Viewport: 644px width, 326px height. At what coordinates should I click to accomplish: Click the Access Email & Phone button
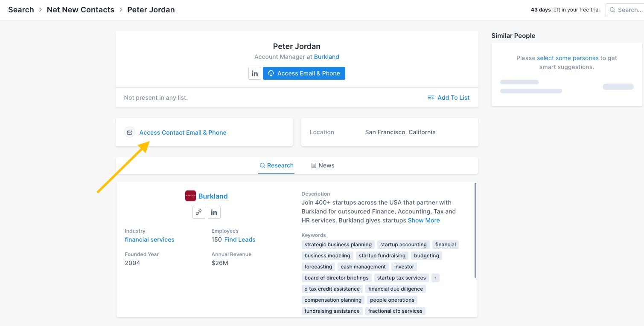coord(304,73)
